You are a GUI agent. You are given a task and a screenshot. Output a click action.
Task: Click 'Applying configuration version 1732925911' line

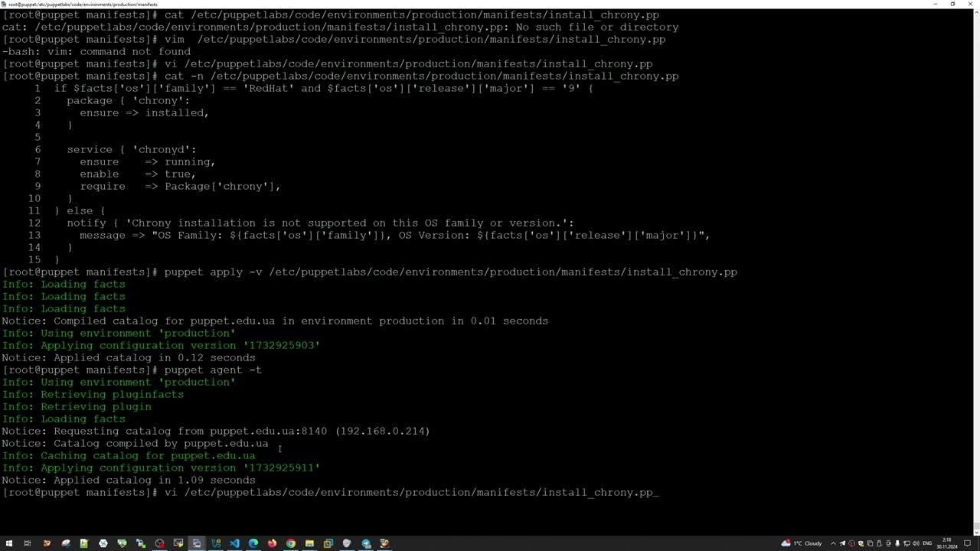tap(161, 468)
